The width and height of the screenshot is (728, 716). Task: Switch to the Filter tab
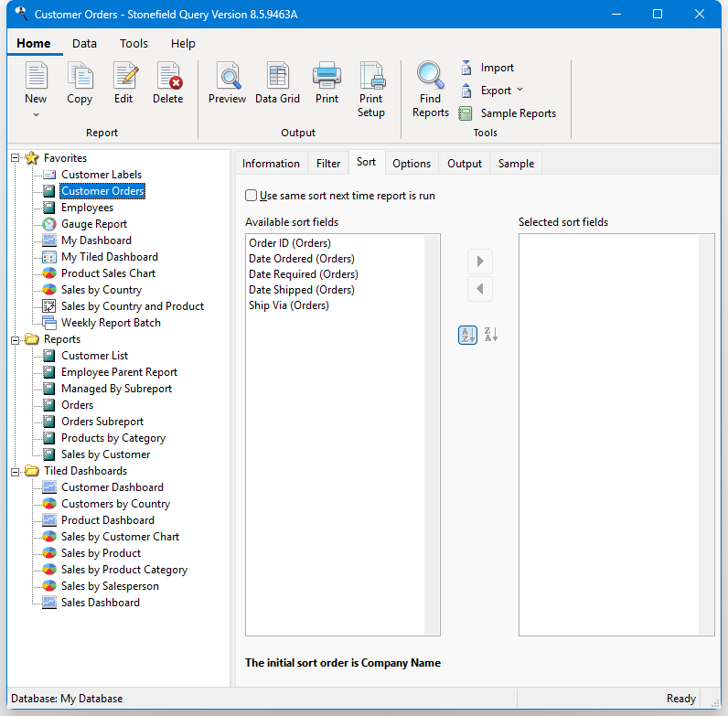328,164
